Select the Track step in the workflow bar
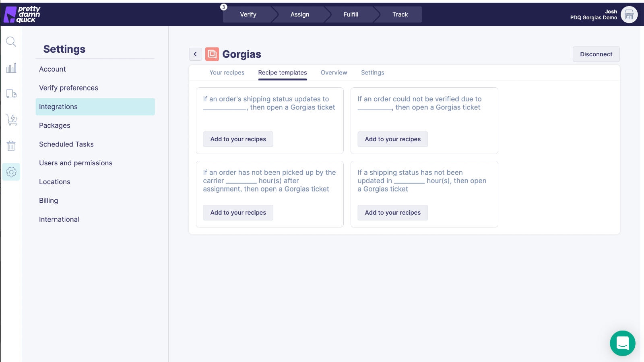 400,14
